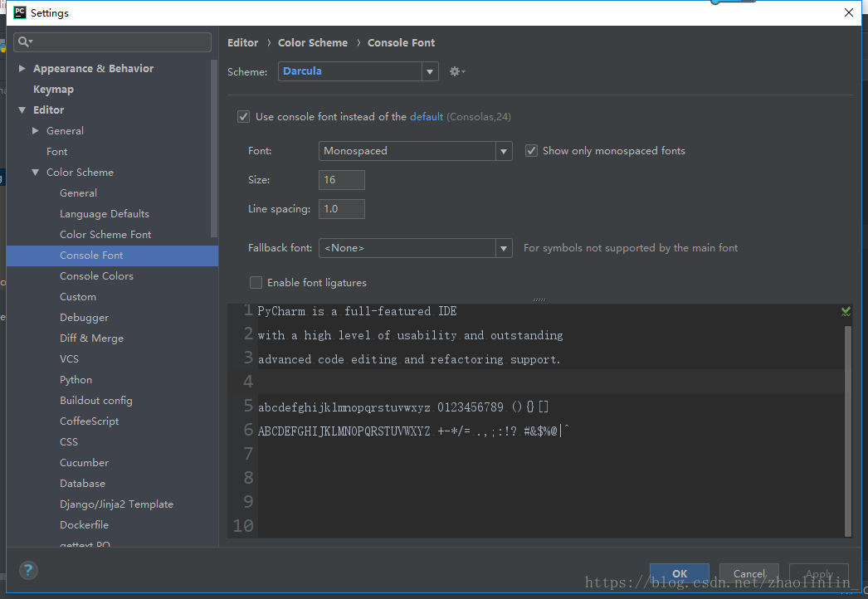The height and width of the screenshot is (599, 868).
Task: Click the settings tree scrollbar
Action: (213, 149)
